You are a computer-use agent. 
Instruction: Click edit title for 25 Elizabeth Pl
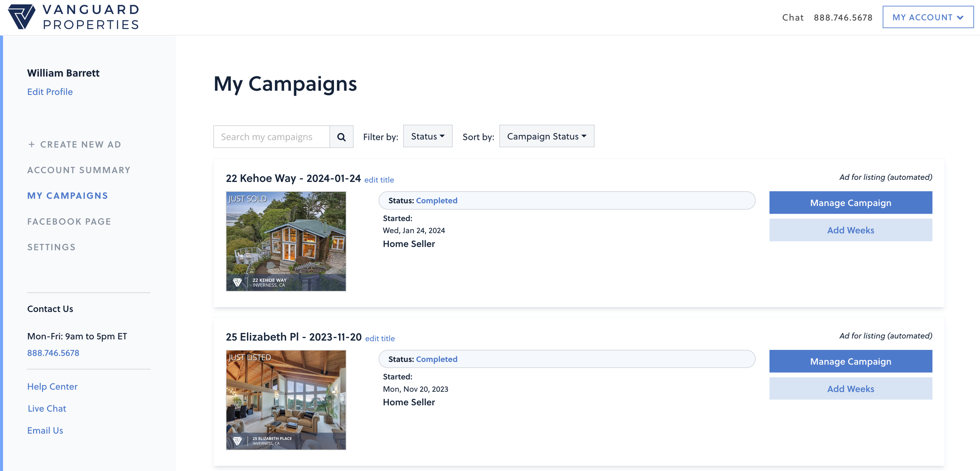click(379, 339)
